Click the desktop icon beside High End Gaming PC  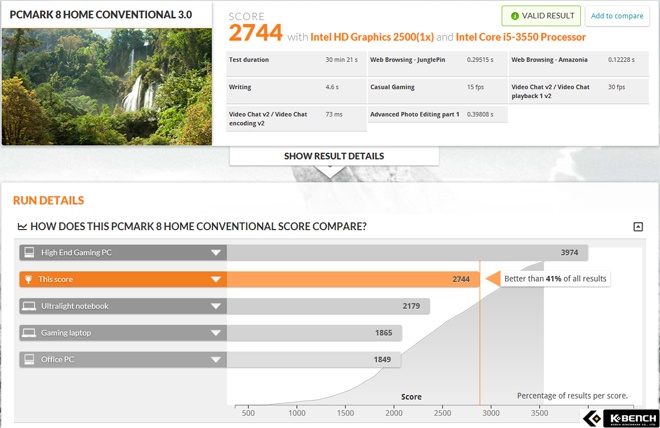[x=29, y=253]
